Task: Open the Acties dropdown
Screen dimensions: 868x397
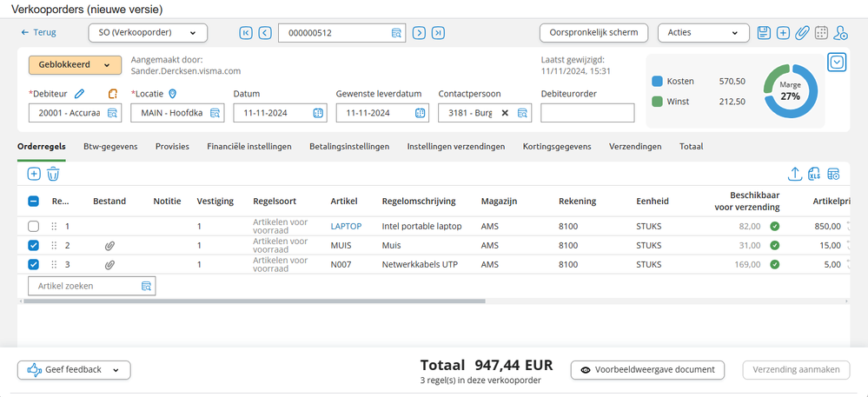Action: [704, 33]
